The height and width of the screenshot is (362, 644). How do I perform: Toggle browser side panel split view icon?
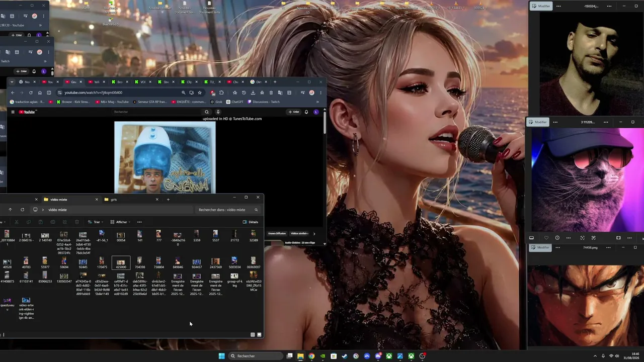pyautogui.click(x=49, y=93)
